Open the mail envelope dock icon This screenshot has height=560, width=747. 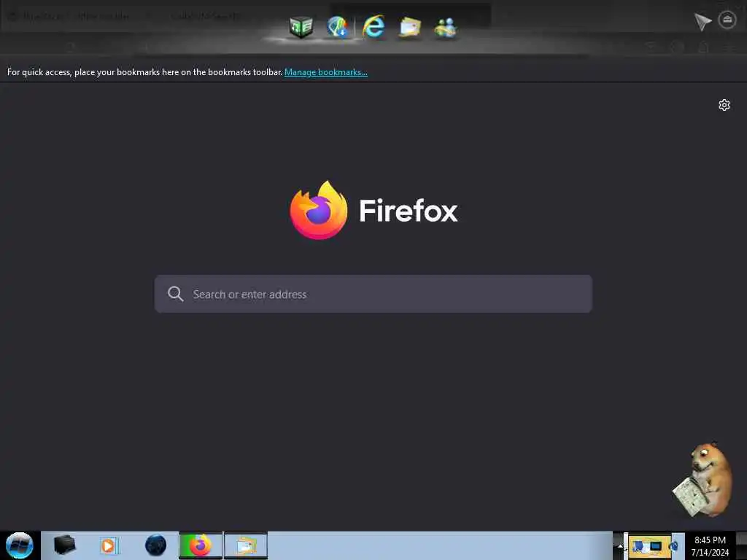(410, 27)
